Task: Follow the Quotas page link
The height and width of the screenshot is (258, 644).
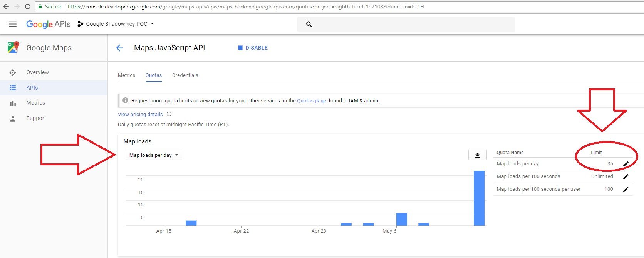Action: pos(312,100)
